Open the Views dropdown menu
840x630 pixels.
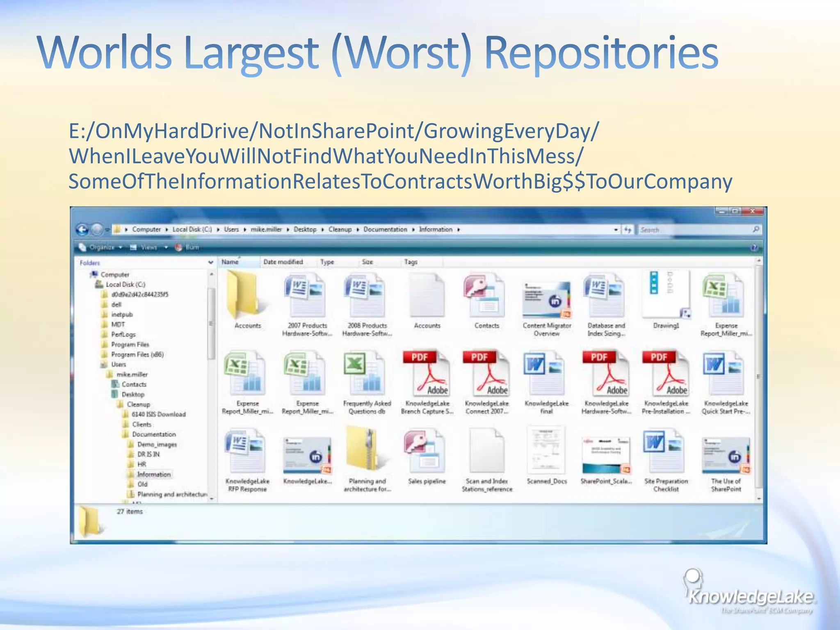[x=149, y=247]
